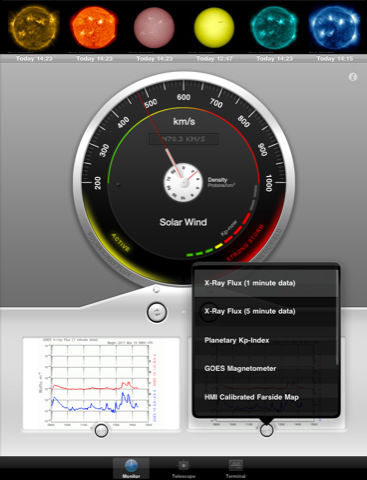Open the blue sun image thumbnail
This screenshot has height=480, width=367.
point(334,28)
